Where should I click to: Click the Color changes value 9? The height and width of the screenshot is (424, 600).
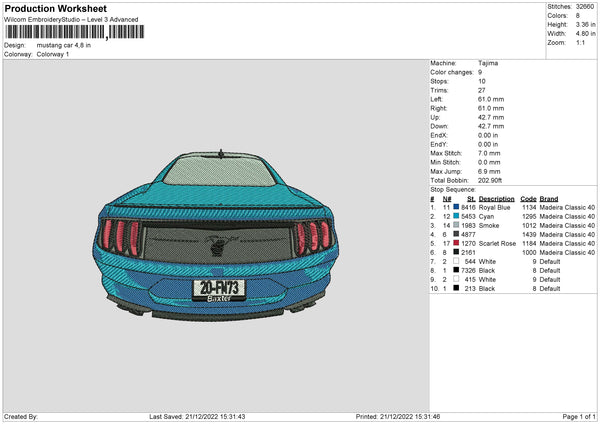(480, 72)
